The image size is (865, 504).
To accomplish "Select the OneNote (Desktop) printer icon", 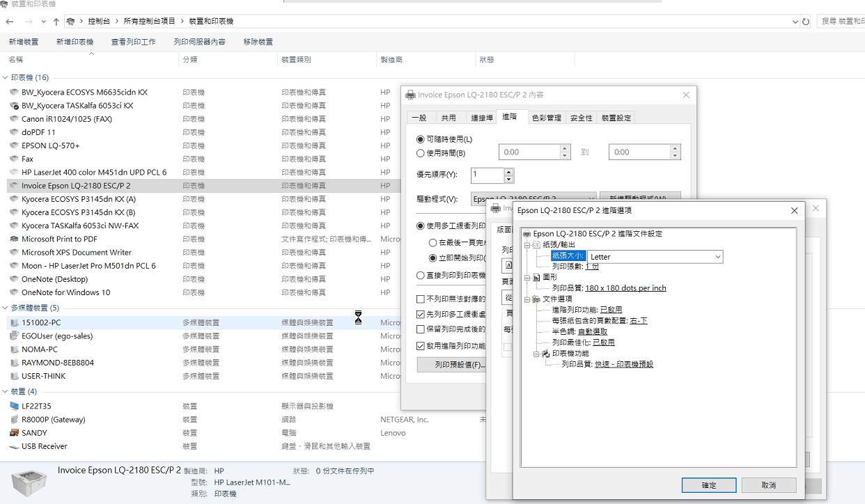I will (x=14, y=279).
